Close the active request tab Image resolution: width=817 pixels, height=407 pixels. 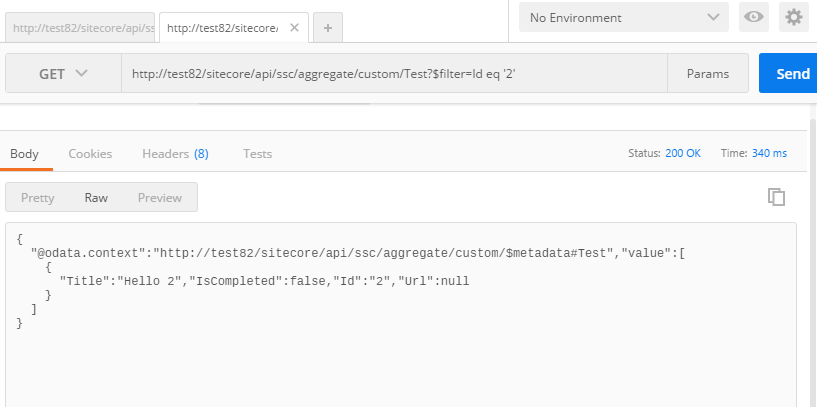tap(294, 28)
